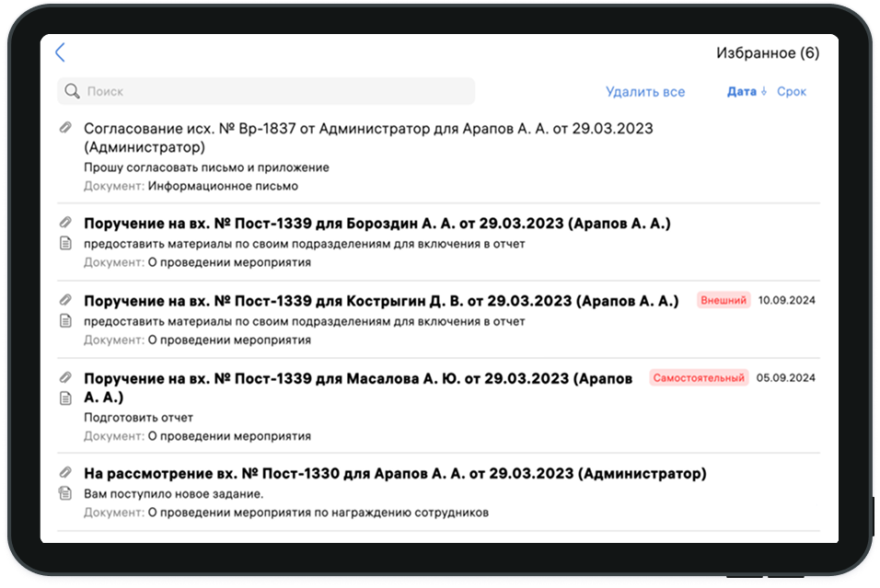Go back using the blue chevron arrow
Image resolution: width=880 pixels, height=588 pixels.
(60, 52)
